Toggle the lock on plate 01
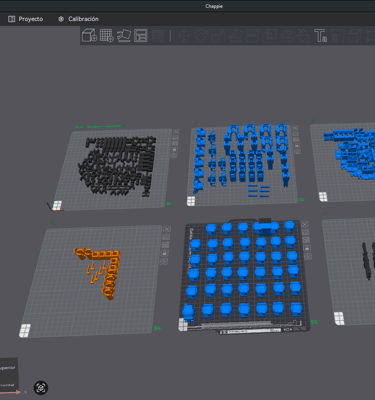375x400 pixels. coord(174,150)
